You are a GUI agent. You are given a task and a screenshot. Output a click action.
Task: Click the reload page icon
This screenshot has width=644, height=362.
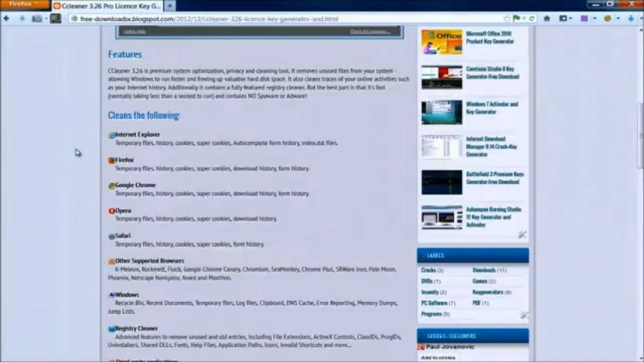(x=532, y=19)
